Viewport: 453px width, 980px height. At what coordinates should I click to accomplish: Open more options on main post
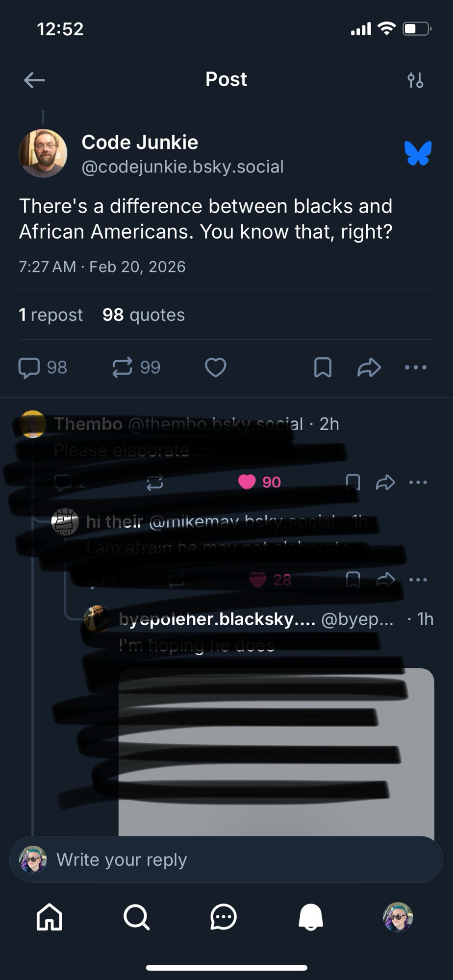click(416, 367)
